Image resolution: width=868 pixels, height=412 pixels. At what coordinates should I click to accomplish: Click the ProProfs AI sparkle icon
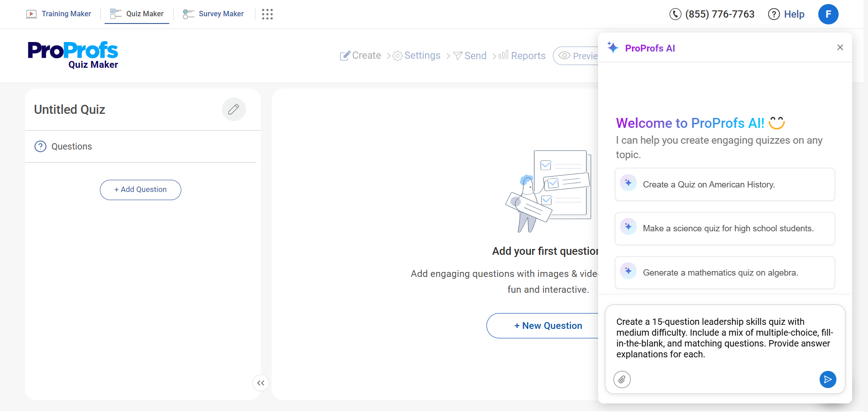(x=613, y=47)
